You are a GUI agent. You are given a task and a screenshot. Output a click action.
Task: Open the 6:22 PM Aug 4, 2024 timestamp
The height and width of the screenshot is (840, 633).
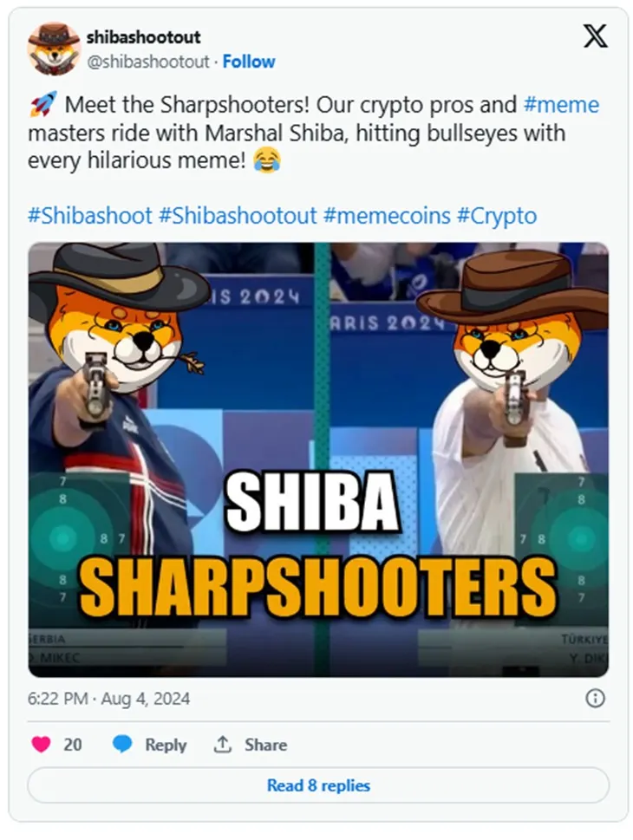108,699
